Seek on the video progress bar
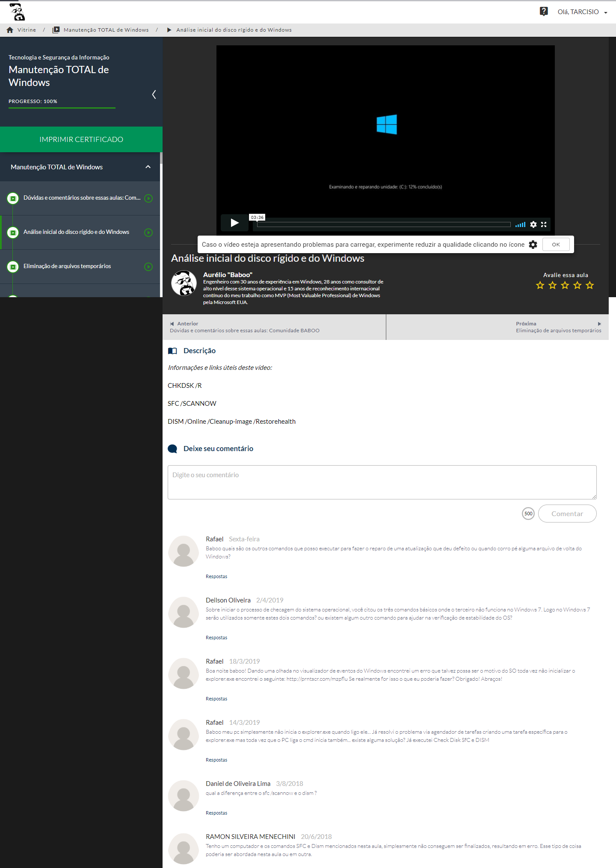Viewport: 616px width, 868px height. point(384,224)
